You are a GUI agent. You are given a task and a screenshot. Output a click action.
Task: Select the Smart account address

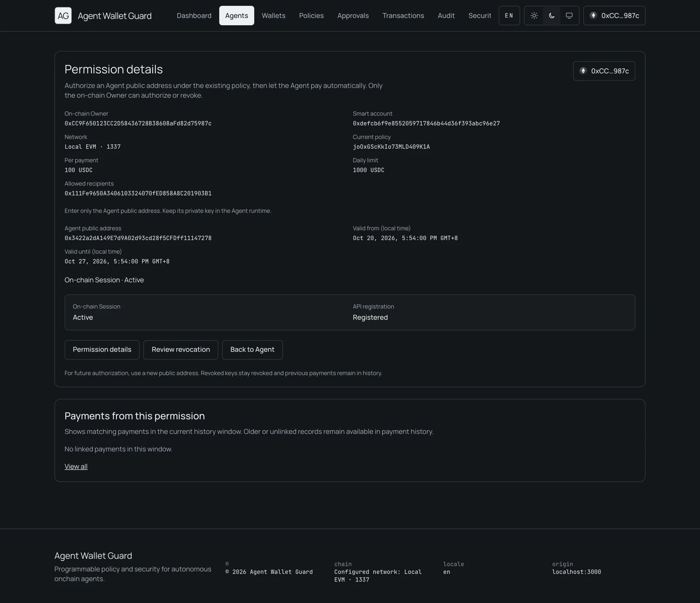coord(427,124)
